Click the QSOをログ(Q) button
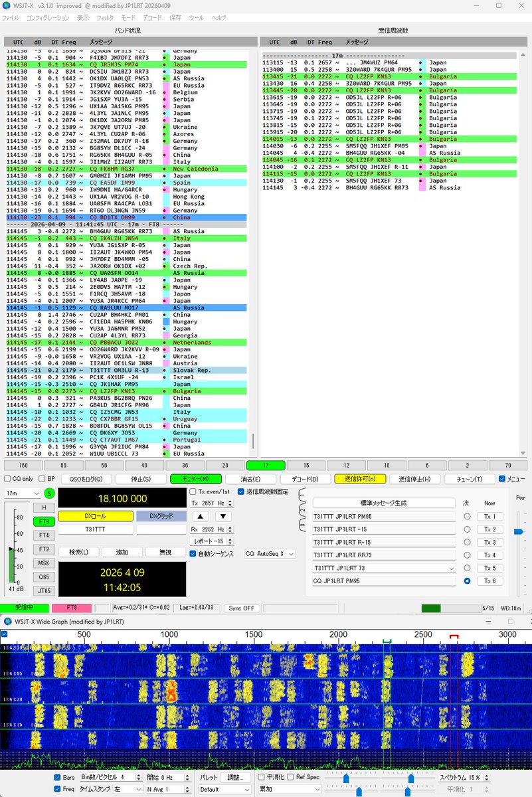Viewport: 532px width, 797px height. pyautogui.click(x=86, y=479)
